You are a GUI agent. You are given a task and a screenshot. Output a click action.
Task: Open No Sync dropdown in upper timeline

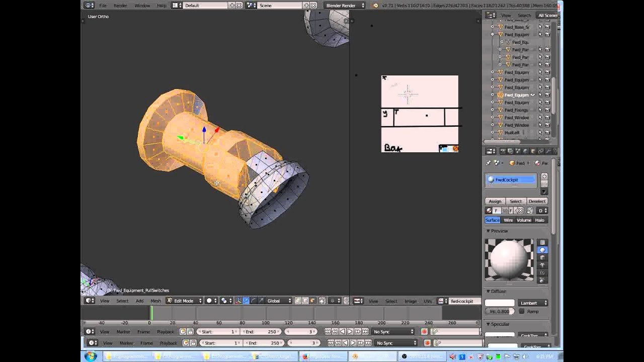click(393, 332)
